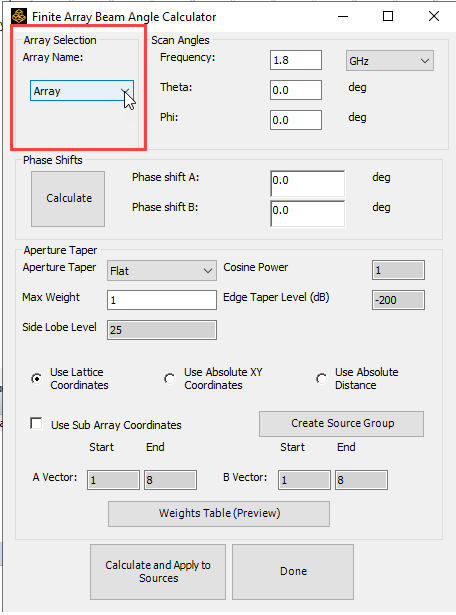Click the Side Lobe Level field
Screen dimensions: 456x615
pyautogui.click(x=162, y=330)
